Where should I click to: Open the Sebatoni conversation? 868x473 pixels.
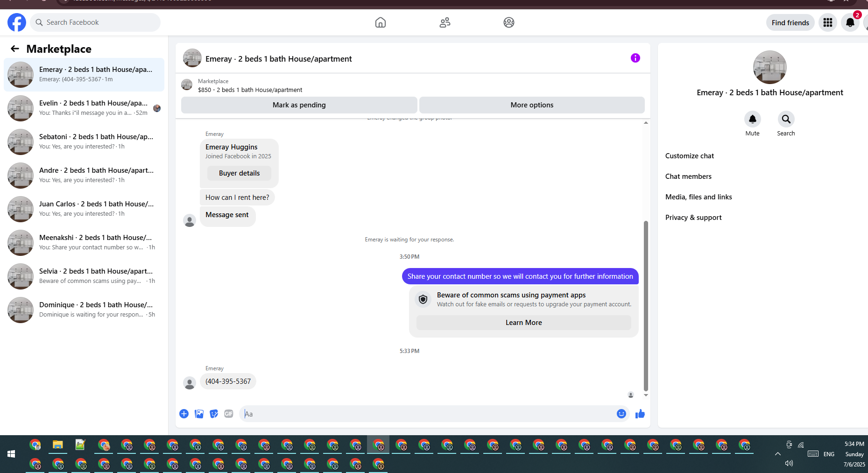point(84,142)
